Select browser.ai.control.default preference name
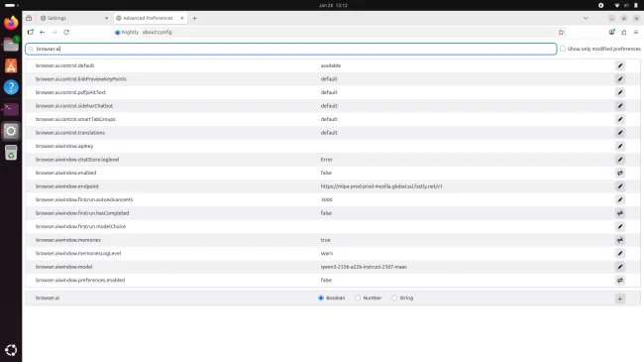644x362 pixels. [x=64, y=65]
